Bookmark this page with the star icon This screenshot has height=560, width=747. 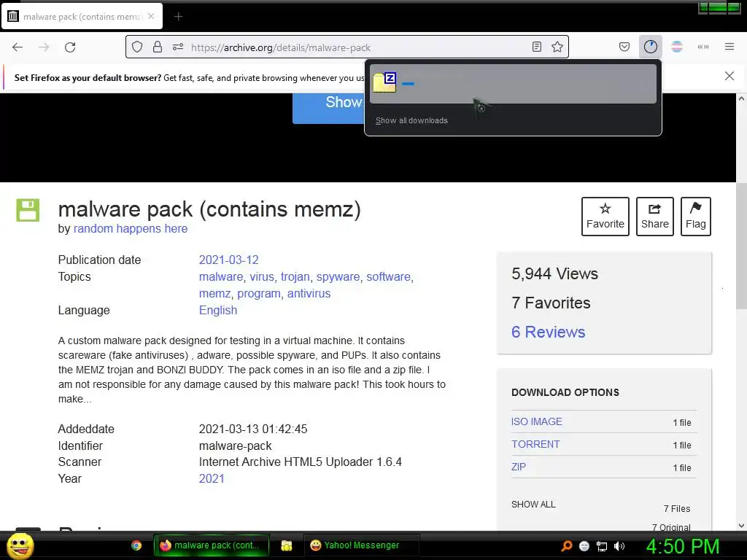(557, 47)
